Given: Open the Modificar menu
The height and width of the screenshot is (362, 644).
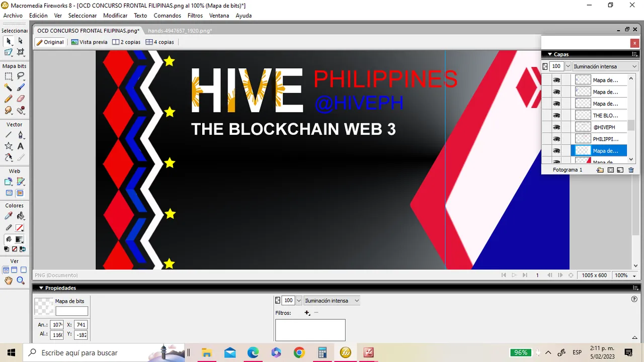Looking at the screenshot, I should click(x=115, y=16).
